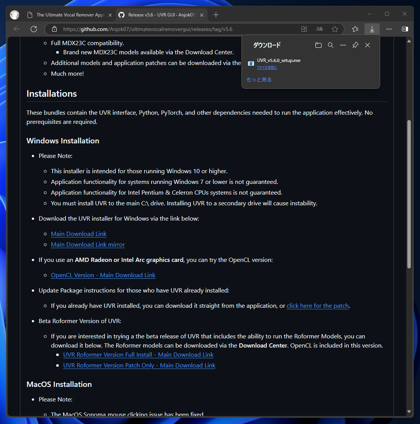The image size is (420, 424).
Task: Open the browser profile avatar
Action: point(14,15)
